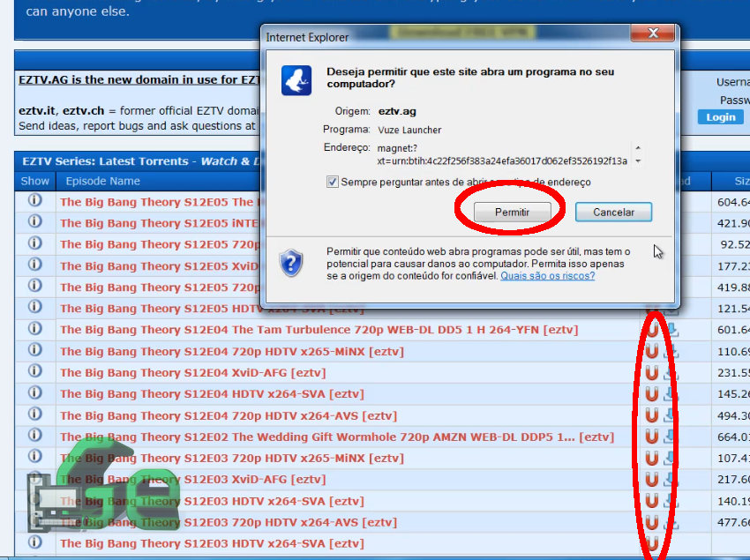This screenshot has width=750, height=560.
Task: Download torrent file for S12E04 720p HDTV x264-AVS
Action: click(671, 415)
